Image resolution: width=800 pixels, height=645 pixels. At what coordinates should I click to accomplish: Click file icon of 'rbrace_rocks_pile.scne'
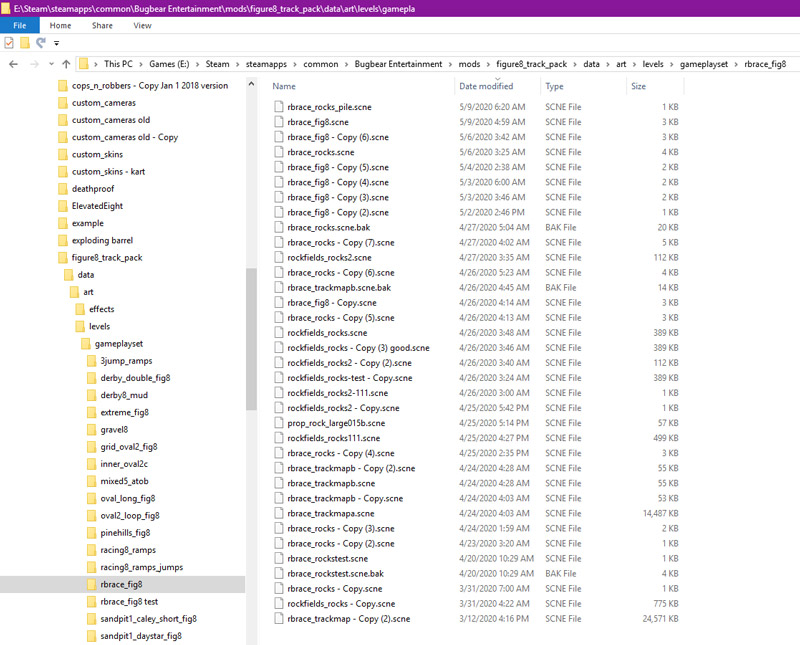[x=279, y=107]
